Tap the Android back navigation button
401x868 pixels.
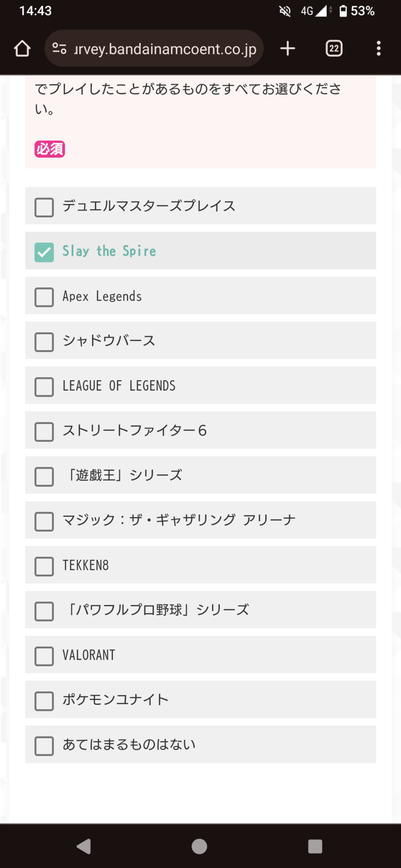(x=83, y=846)
